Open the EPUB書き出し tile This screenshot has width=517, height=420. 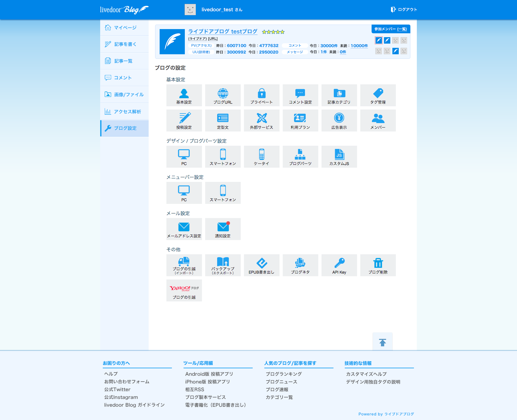click(x=262, y=265)
